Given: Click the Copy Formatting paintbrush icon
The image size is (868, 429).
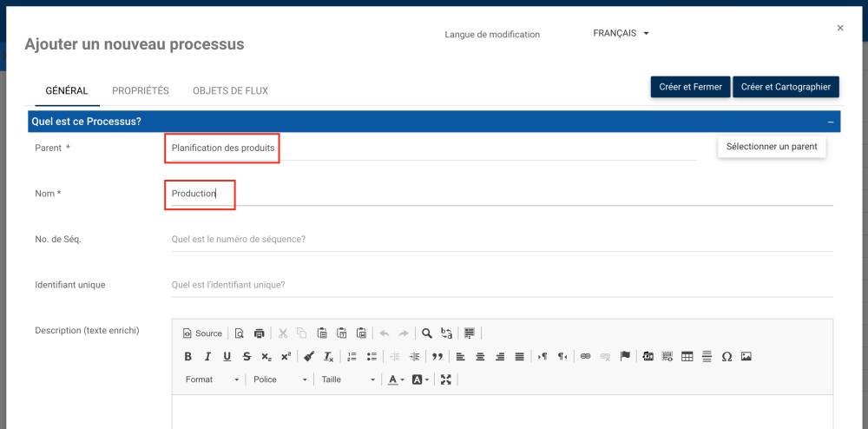Looking at the screenshot, I should pyautogui.click(x=309, y=356).
